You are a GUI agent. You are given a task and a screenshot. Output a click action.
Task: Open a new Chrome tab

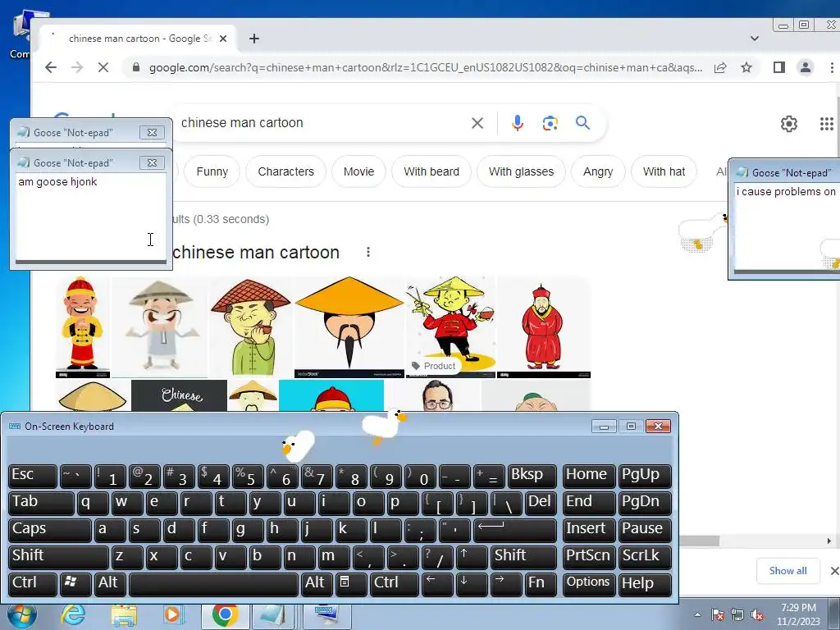click(x=254, y=39)
